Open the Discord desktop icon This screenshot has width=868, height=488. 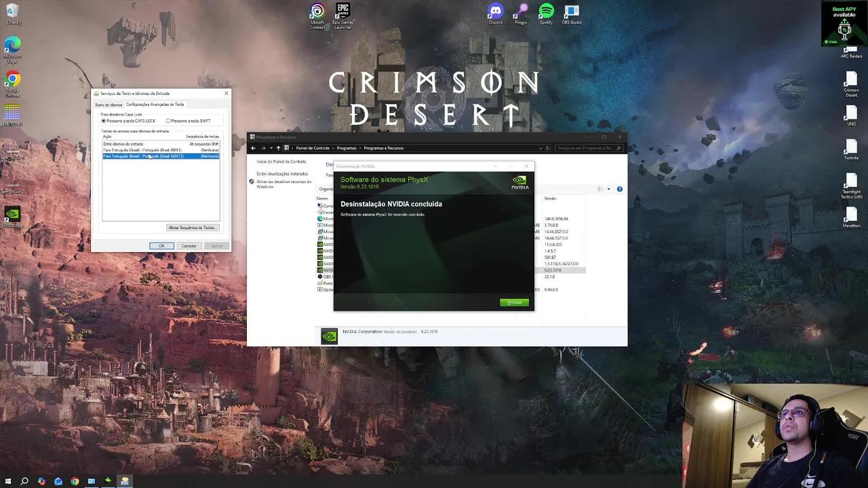496,14
